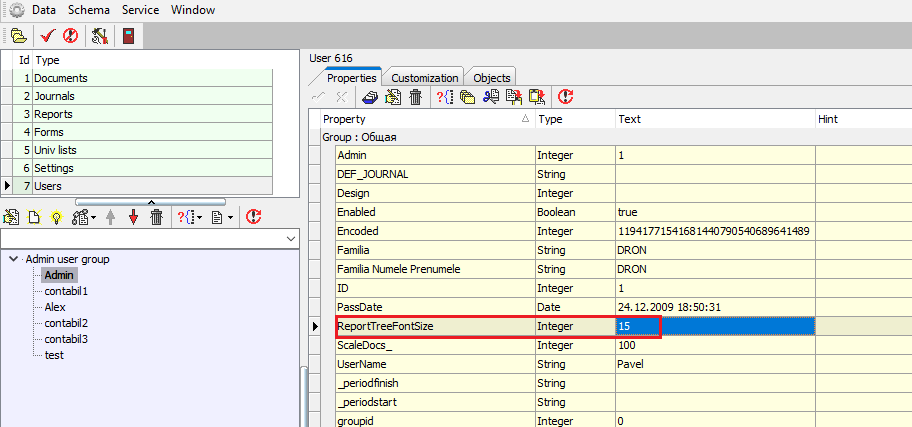Image resolution: width=912 pixels, height=427 pixels.
Task: Switch to the Customization tab
Action: [x=425, y=78]
